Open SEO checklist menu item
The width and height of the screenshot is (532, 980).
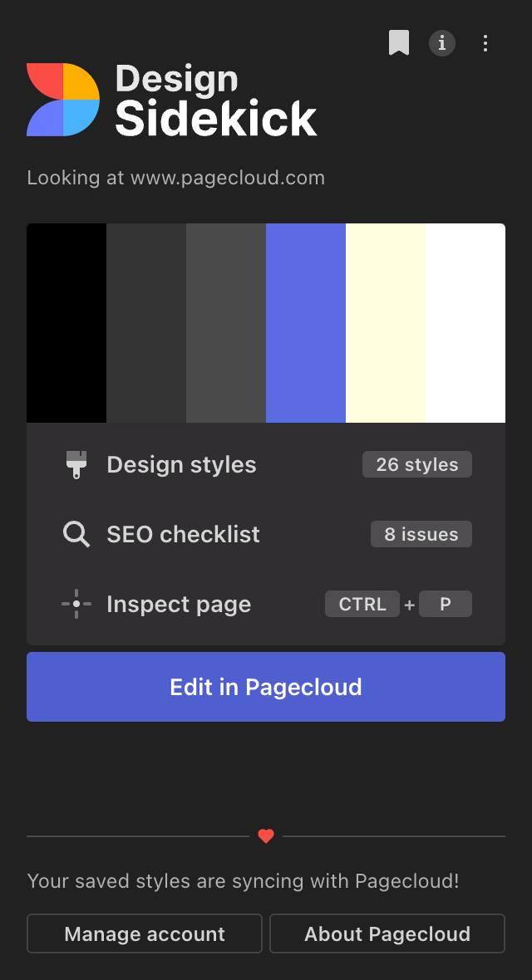point(266,534)
